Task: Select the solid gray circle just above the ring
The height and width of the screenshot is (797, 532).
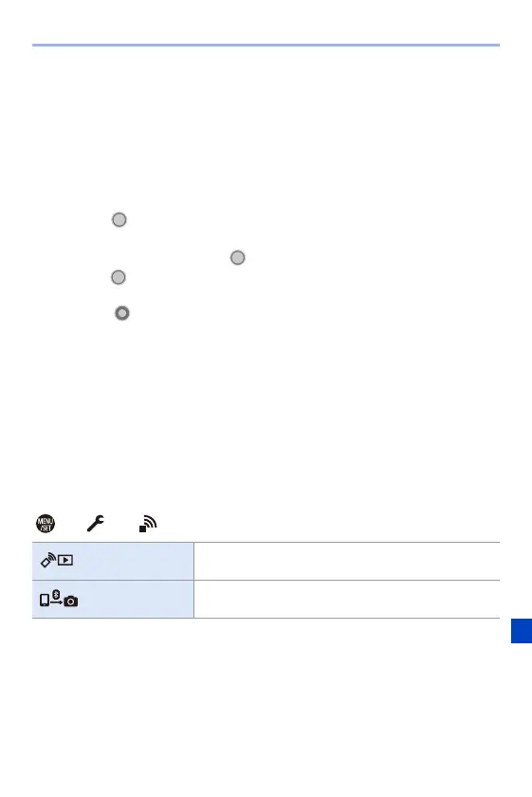Action: (x=119, y=277)
